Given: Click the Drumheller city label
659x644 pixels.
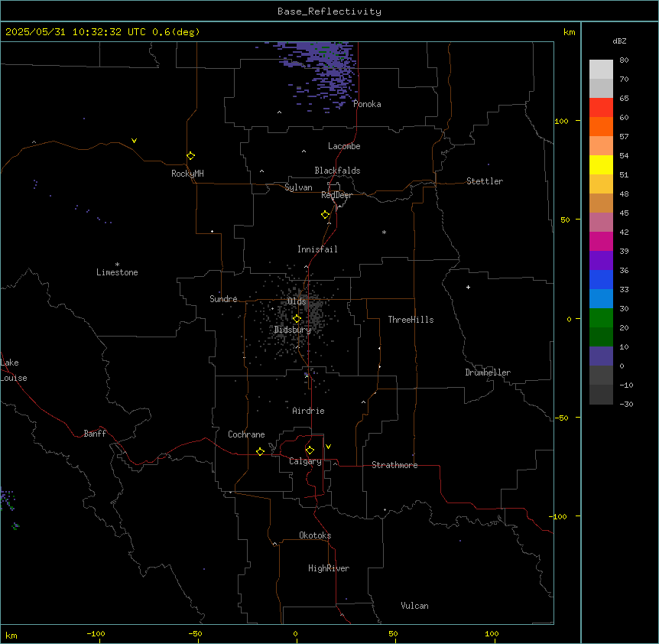Looking at the screenshot, I should coord(488,372).
